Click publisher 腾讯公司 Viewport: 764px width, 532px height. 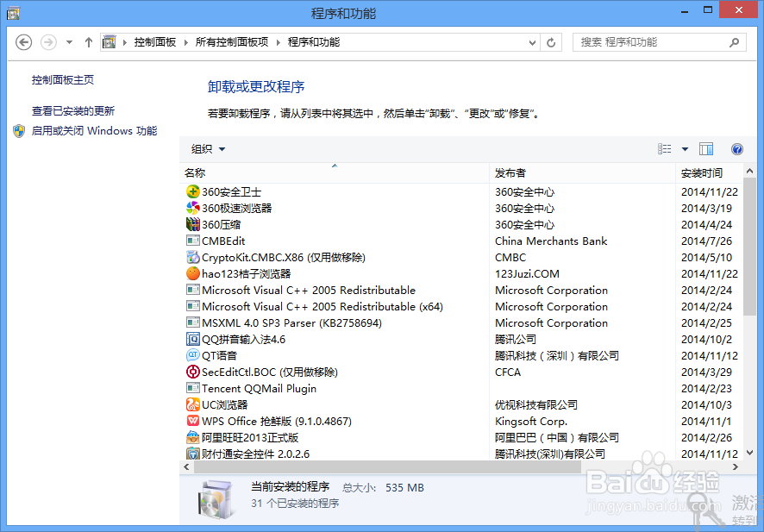[x=516, y=340]
